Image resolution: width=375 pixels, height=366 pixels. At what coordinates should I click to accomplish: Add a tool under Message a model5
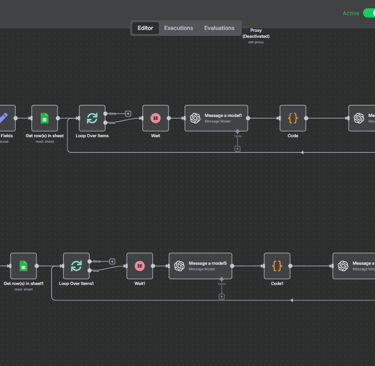pos(222,296)
